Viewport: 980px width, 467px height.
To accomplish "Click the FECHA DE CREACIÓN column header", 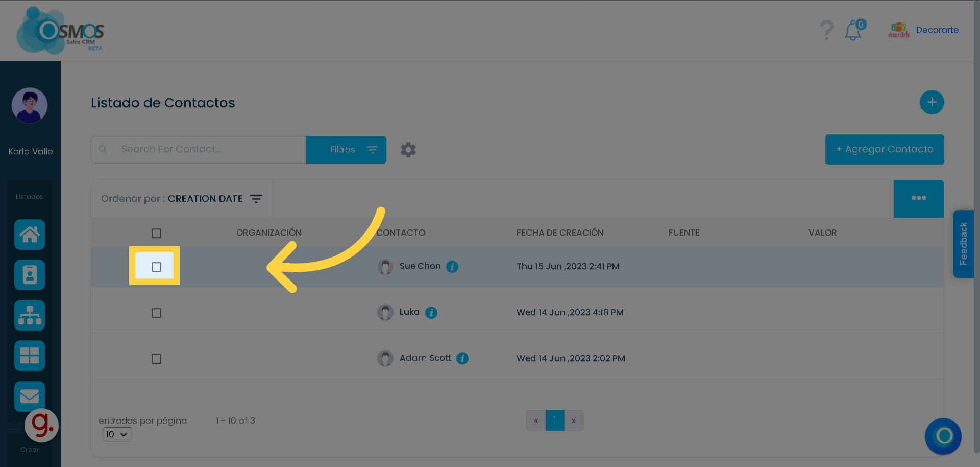I will click(560, 232).
